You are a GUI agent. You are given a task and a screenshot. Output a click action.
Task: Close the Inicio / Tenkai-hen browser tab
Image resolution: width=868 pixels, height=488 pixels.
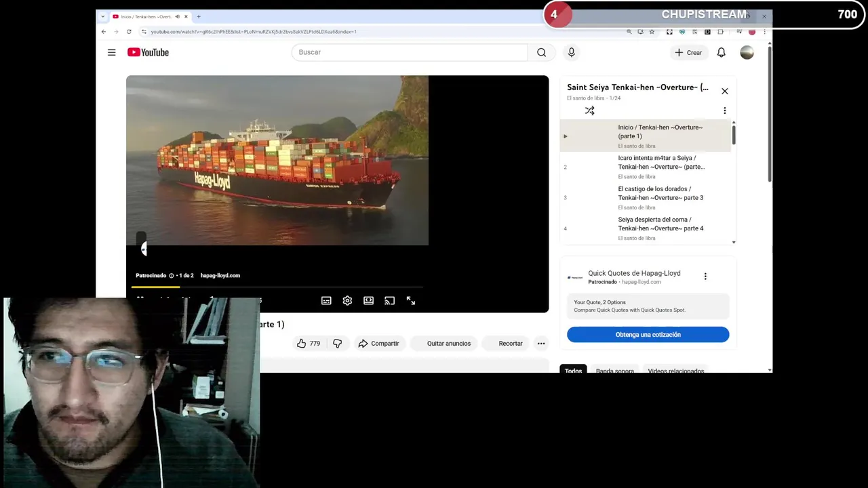(x=186, y=16)
